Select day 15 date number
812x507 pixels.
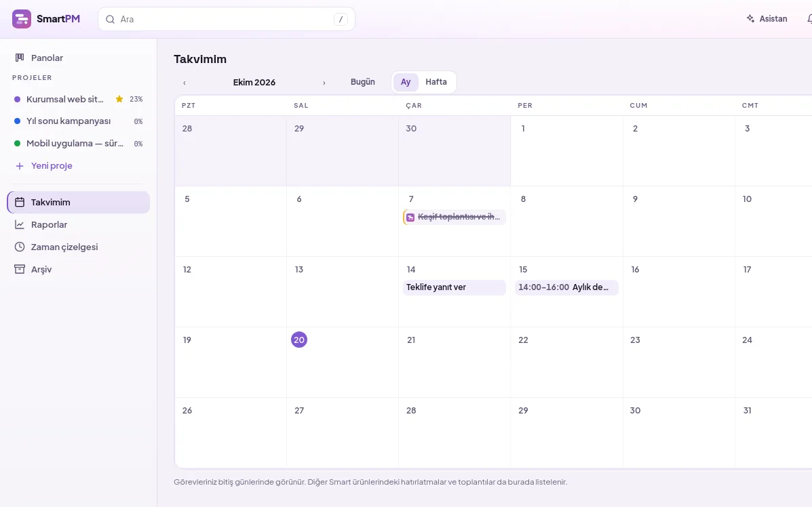pos(523,270)
